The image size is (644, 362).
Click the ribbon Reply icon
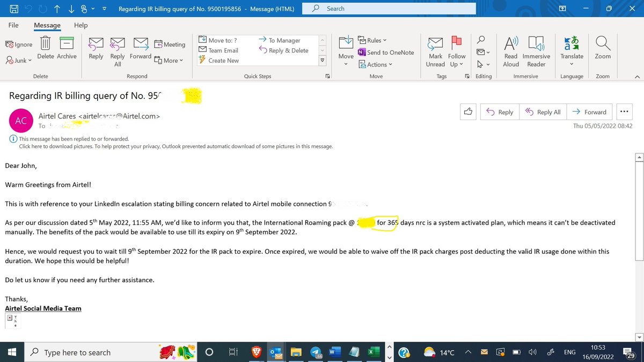[x=96, y=47]
